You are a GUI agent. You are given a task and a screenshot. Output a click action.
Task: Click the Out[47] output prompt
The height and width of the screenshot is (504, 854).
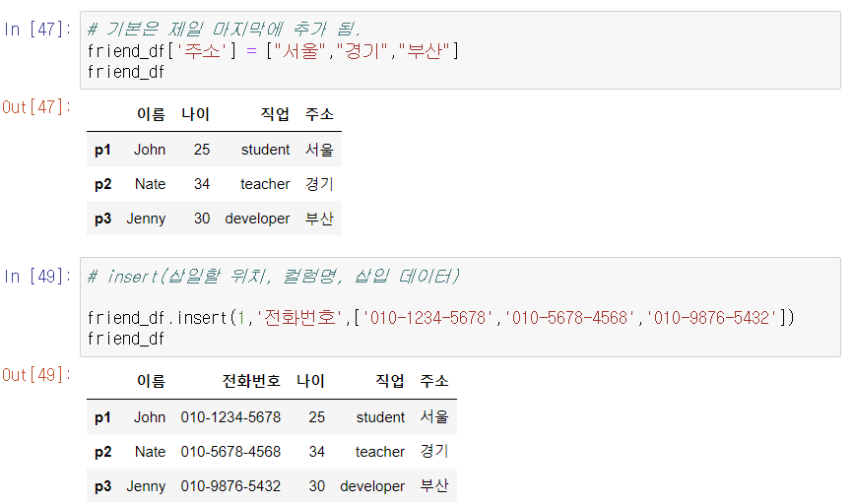click(x=36, y=106)
